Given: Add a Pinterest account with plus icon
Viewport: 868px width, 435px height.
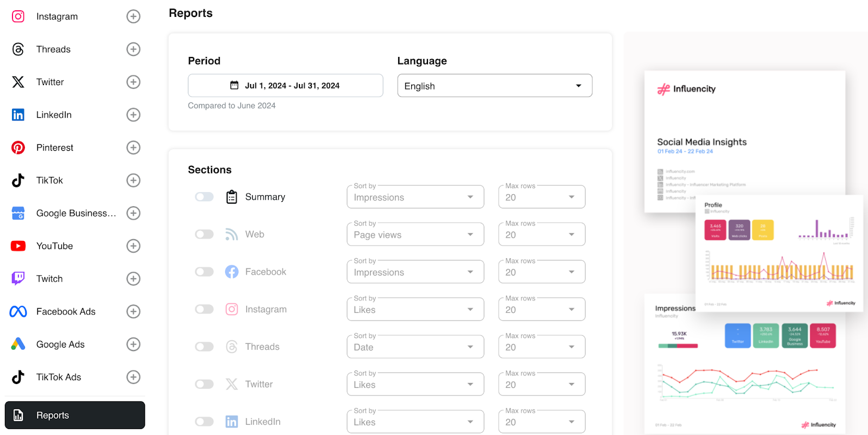Looking at the screenshot, I should click(133, 148).
